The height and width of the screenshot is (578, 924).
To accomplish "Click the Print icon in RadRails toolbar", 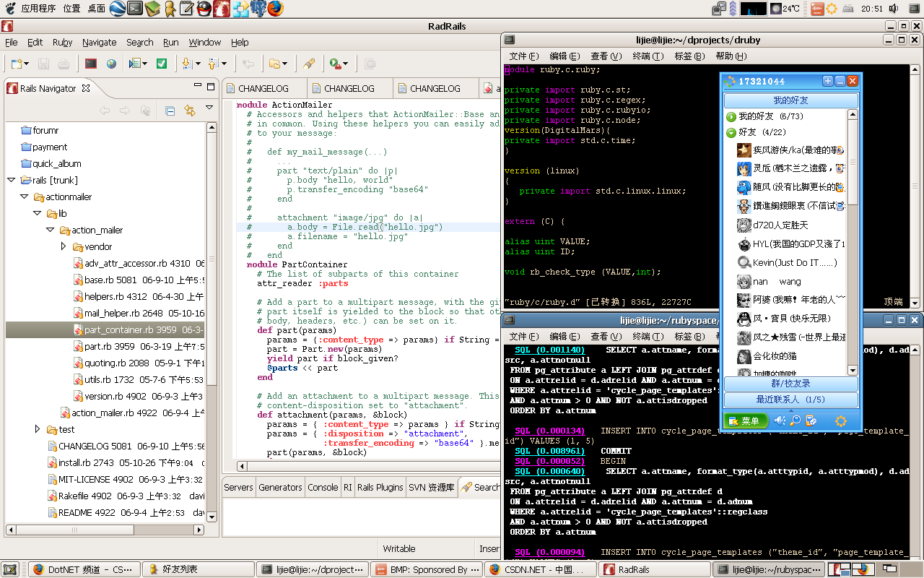I will tap(64, 64).
